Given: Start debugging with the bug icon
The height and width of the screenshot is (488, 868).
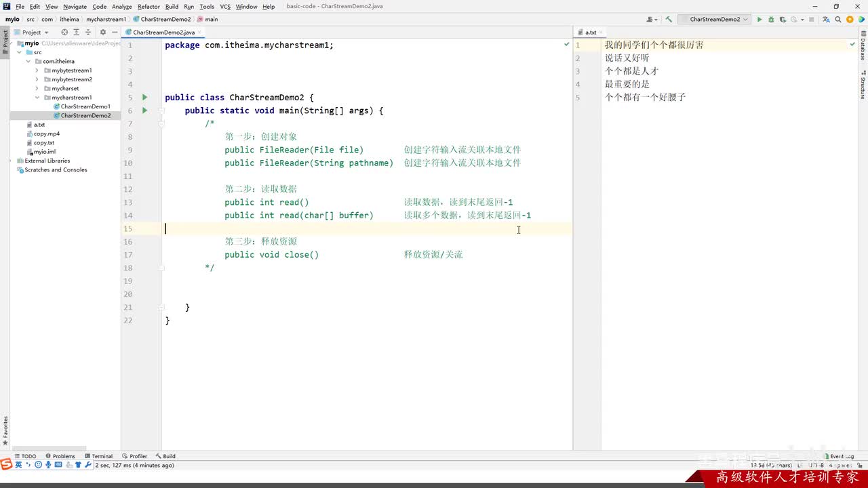Looking at the screenshot, I should coord(770,20).
